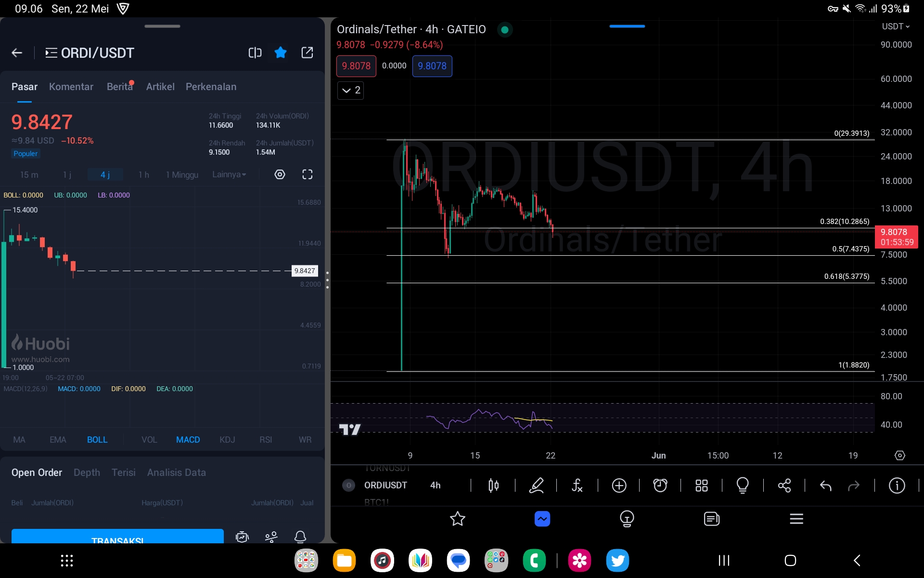Image resolution: width=924 pixels, height=578 pixels.
Task: Open the candlestick chart type selector
Action: 493,485
